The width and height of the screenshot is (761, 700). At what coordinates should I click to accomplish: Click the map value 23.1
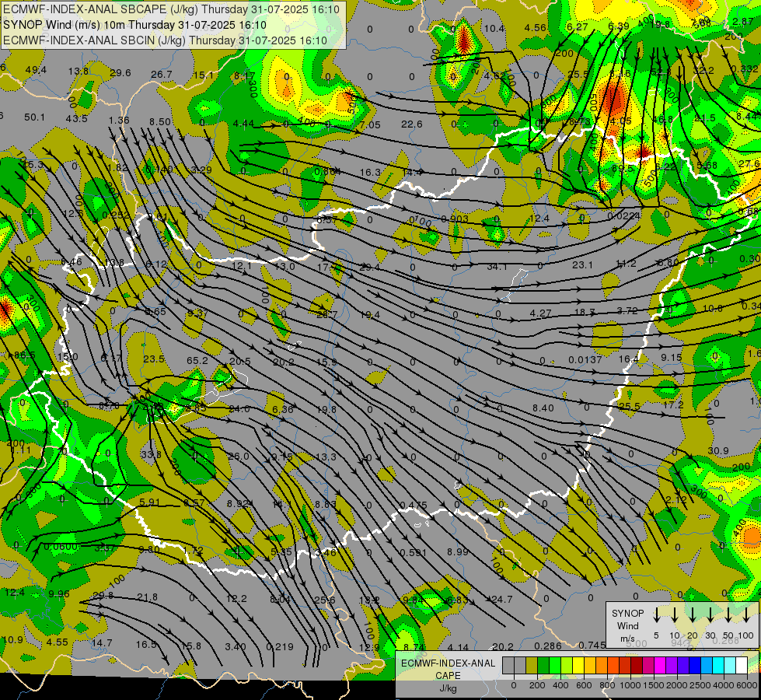tap(582, 264)
